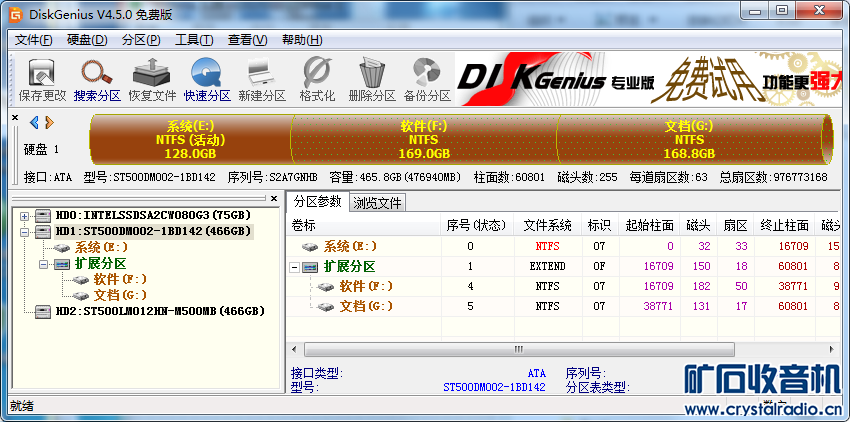Click 软件(F:) partition icon in tree
The image size is (850, 422).
coord(81,279)
